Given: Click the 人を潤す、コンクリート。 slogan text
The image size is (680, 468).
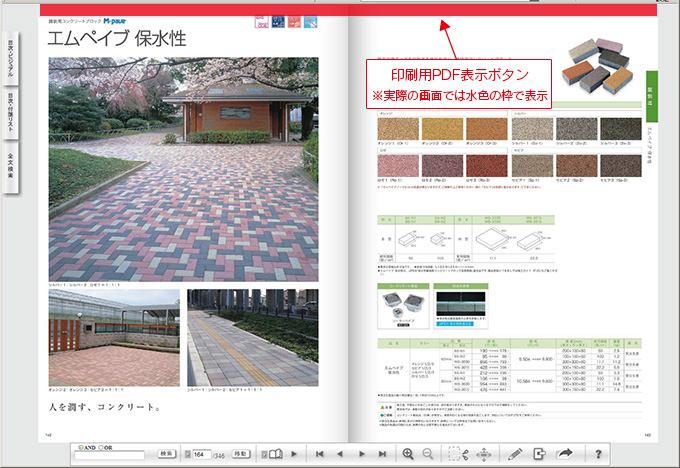Looking at the screenshot, I should (105, 407).
